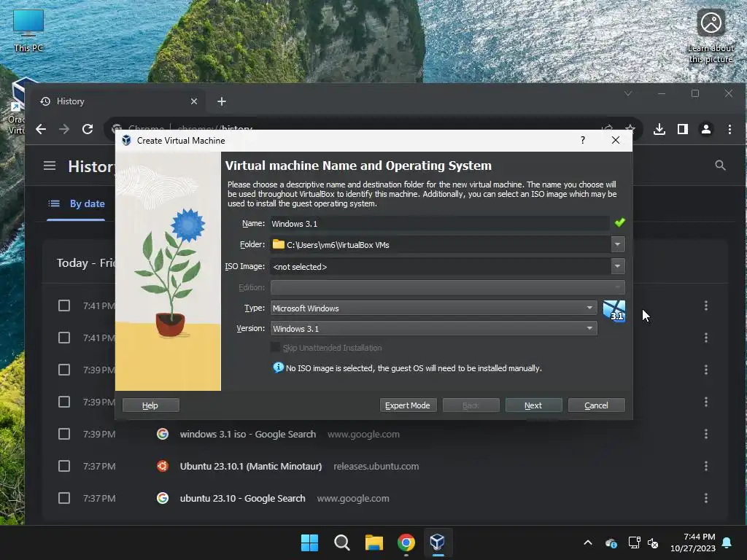747x560 pixels.
Task: Open File Explorer from the taskbar
Action: 374,542
